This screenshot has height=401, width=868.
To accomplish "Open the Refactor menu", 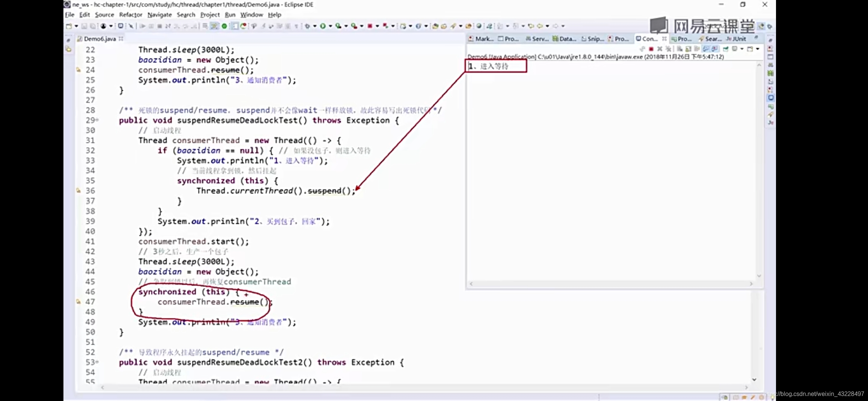I will [x=131, y=14].
